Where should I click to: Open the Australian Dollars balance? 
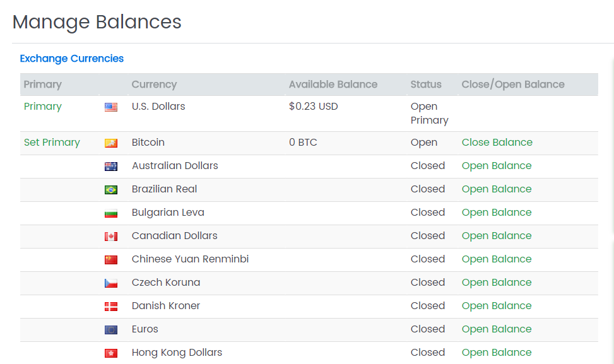(x=496, y=166)
